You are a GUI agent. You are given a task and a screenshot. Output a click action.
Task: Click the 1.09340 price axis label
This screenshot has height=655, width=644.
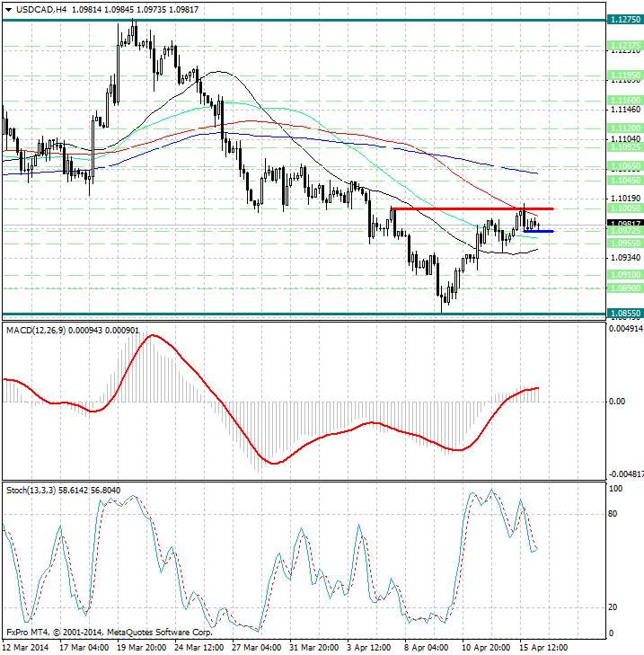click(625, 258)
